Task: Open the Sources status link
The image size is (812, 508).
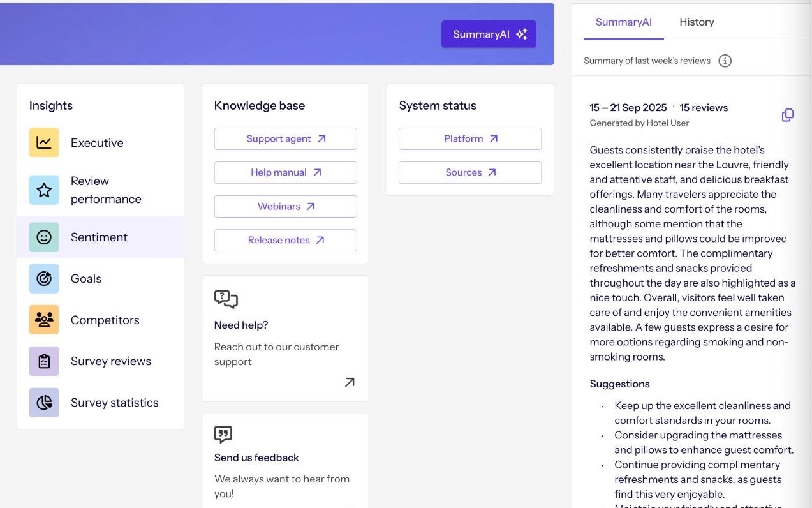Action: (x=470, y=173)
